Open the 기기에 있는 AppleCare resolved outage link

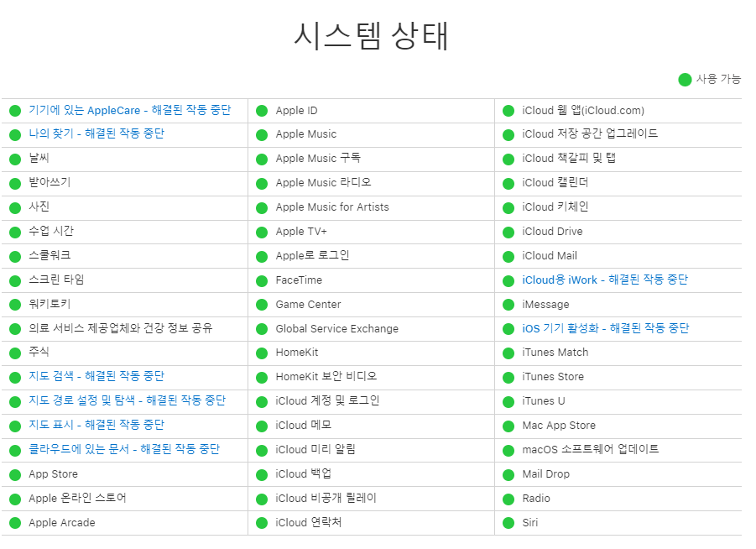(x=130, y=111)
